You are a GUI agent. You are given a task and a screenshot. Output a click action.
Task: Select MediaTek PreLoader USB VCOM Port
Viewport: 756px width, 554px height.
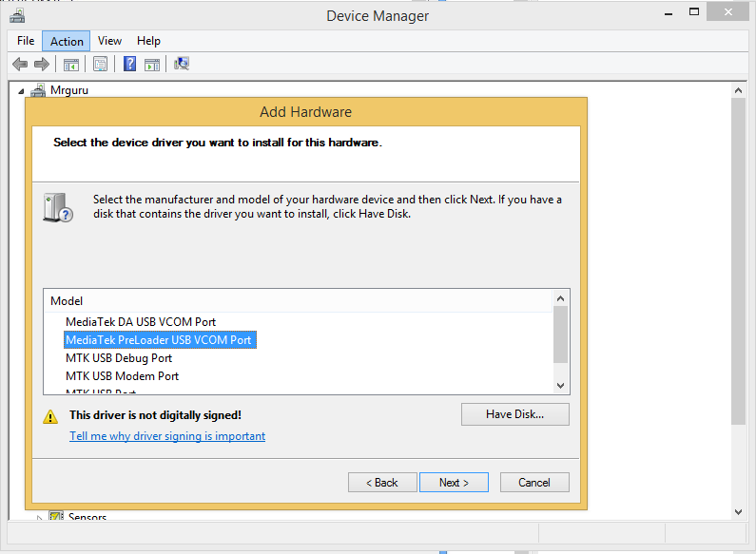pos(160,340)
